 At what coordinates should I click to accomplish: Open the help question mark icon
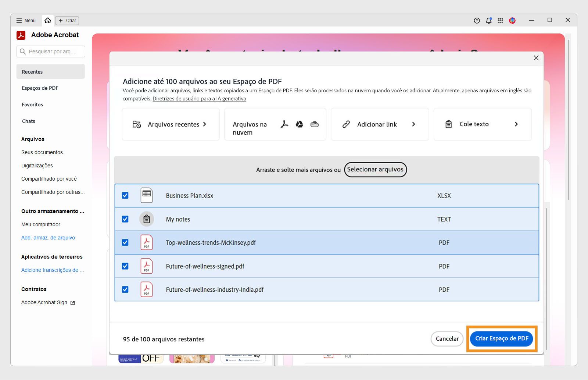tap(476, 21)
